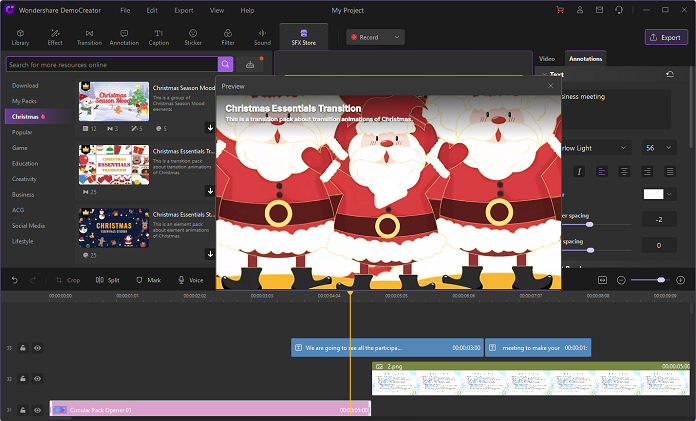Open the shopping cart icon
This screenshot has width=696, height=421.
point(560,10)
